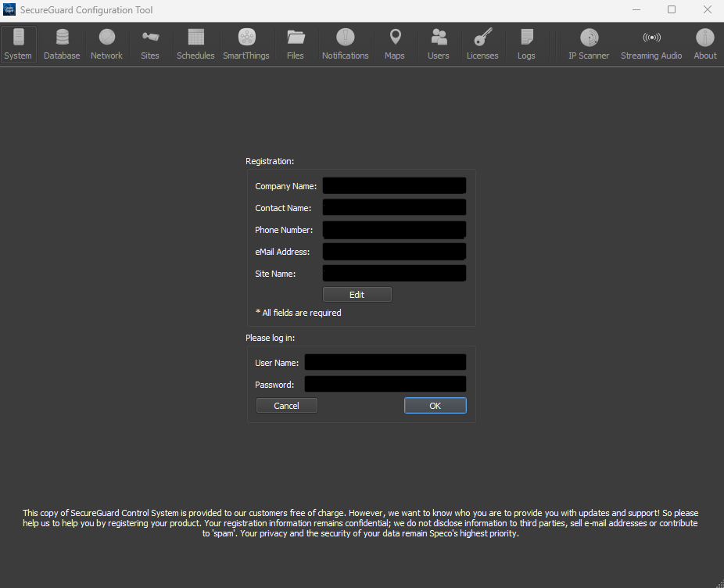
Task: Click the Schedules icon
Action: pos(195,43)
